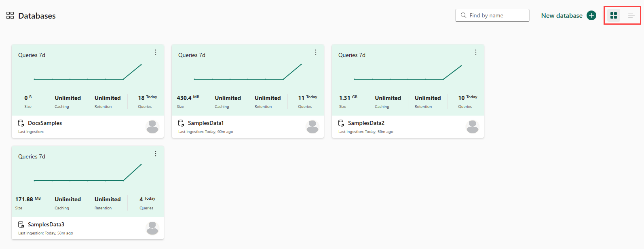Open the SamplesData1 database
Viewport: 644px width, 249px height.
click(x=206, y=123)
